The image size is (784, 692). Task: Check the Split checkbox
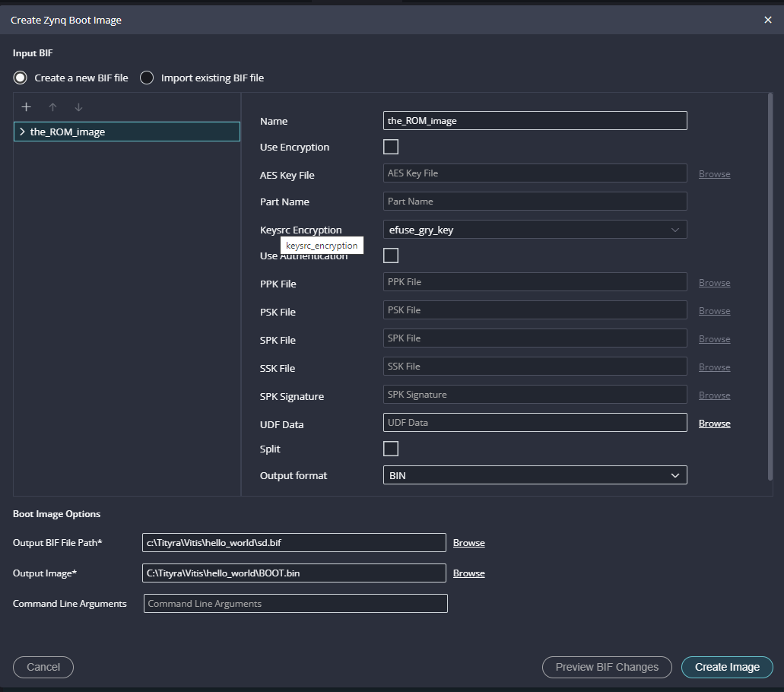coord(391,449)
